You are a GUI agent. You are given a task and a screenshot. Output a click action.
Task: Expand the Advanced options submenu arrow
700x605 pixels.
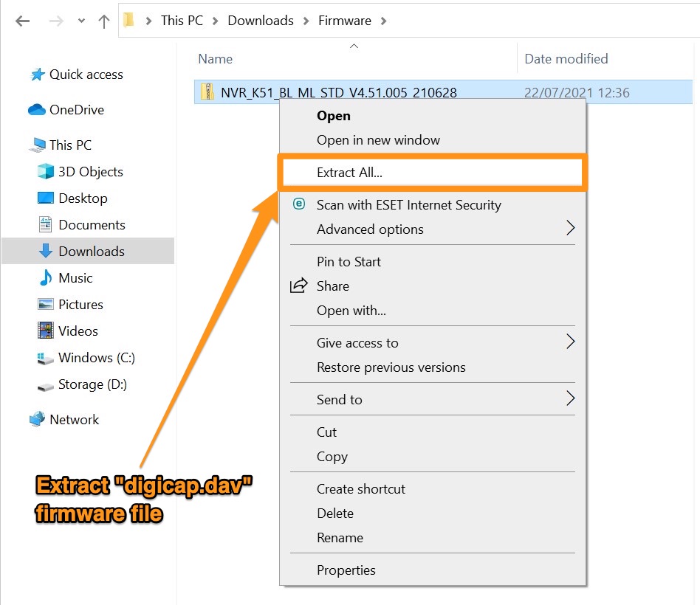(569, 229)
